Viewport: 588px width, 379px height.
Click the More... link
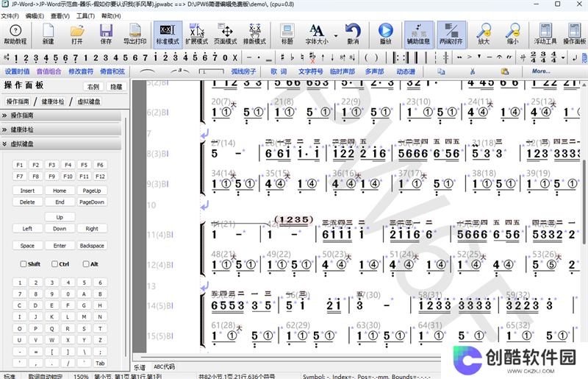point(541,71)
